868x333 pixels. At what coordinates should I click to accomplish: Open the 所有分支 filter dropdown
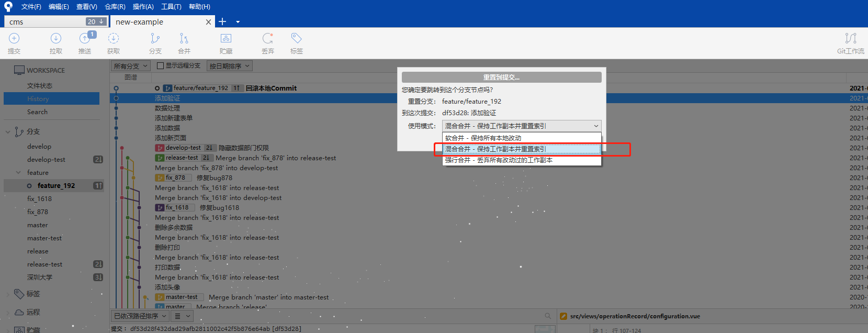(x=131, y=66)
